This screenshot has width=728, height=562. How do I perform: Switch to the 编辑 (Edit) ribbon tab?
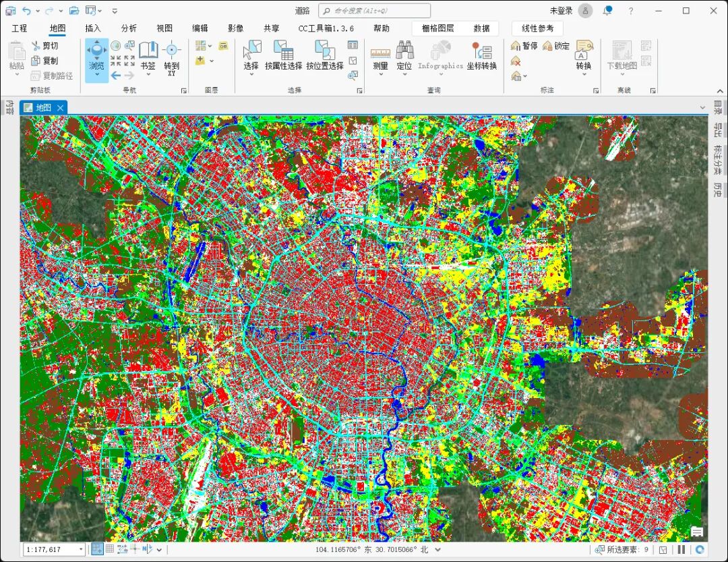tap(200, 28)
